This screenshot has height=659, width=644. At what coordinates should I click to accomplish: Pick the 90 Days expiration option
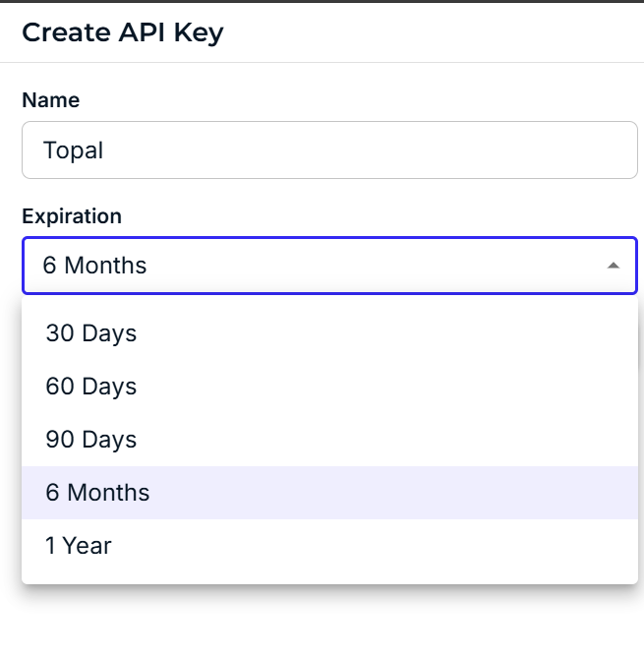pos(91,440)
